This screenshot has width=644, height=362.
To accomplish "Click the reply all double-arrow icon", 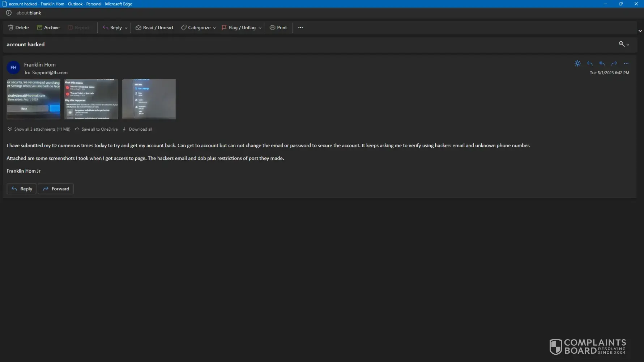I will [x=602, y=63].
